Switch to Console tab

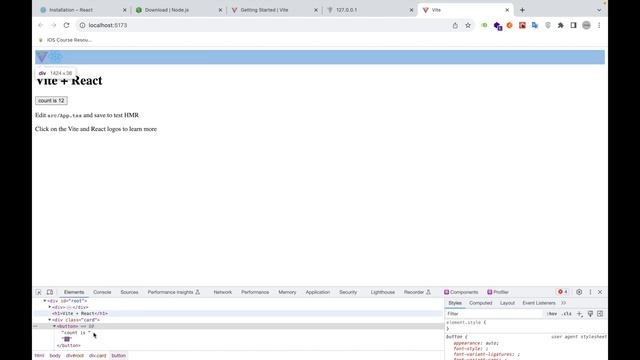(x=102, y=292)
